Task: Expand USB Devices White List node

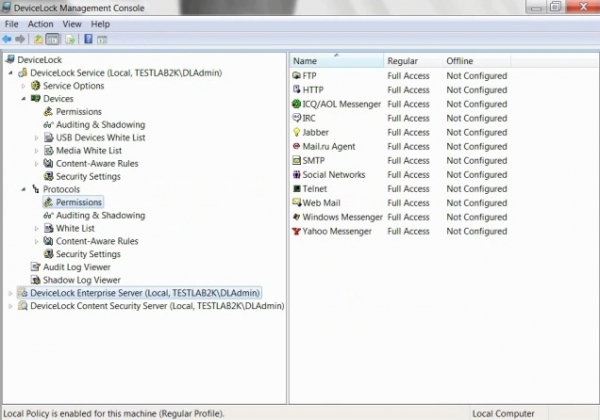Action: pos(37,138)
